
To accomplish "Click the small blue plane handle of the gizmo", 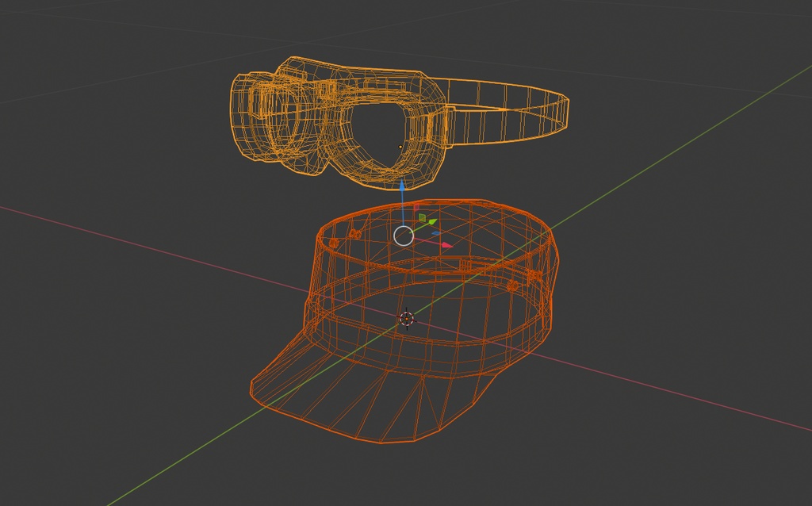I will tap(437, 234).
